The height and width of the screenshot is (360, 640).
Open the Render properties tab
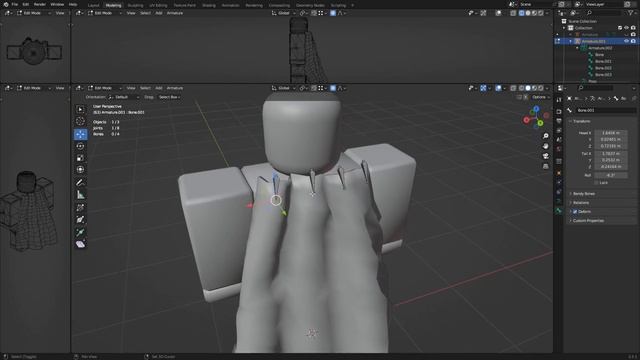pos(559,111)
